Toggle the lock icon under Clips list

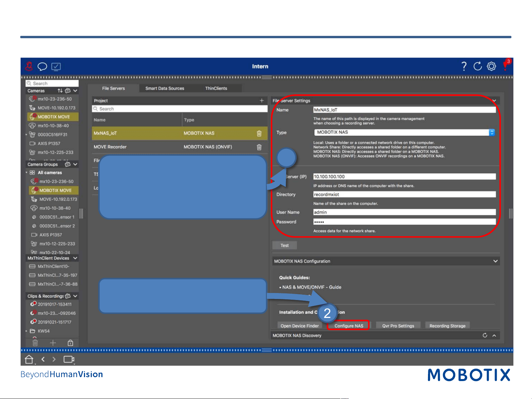[70, 343]
